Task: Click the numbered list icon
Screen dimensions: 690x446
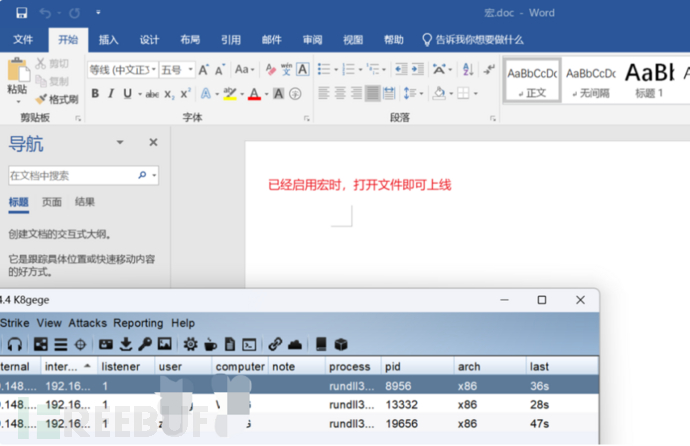Action: pos(349,69)
